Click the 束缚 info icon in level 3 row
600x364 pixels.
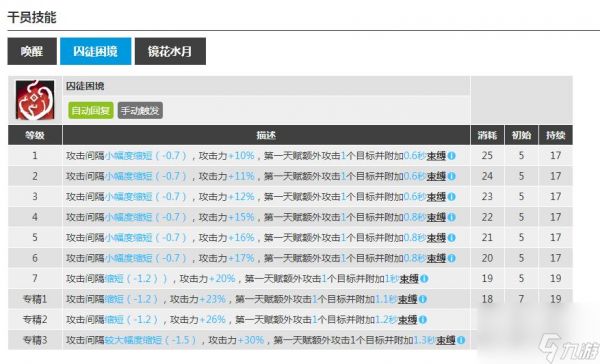452,197
